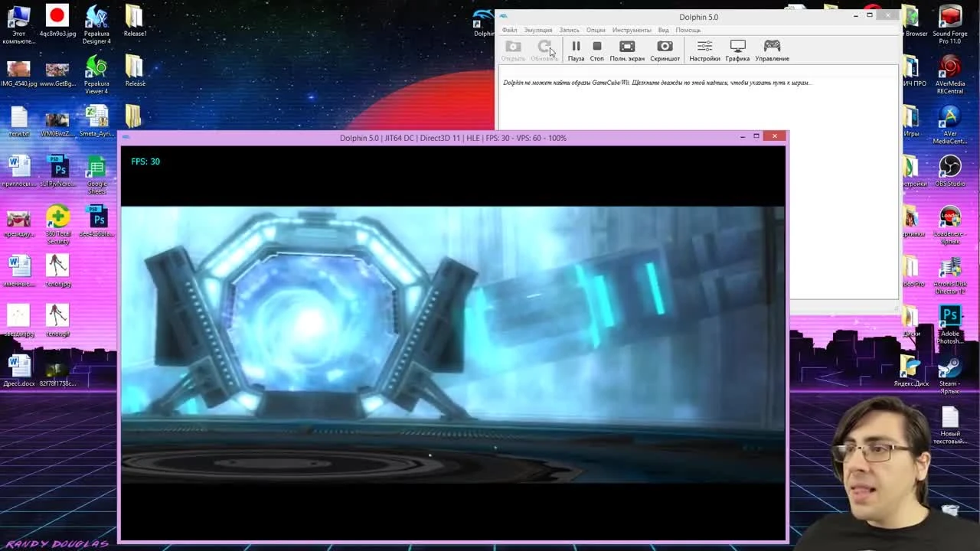Viewport: 980px width, 551px height.
Task: Select the Диски folder desktop icon
Action: (x=911, y=321)
